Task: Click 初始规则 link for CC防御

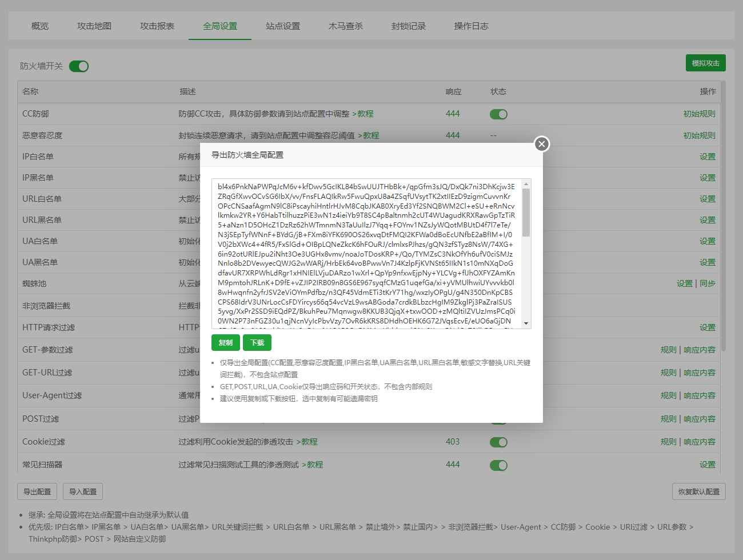Action: tap(699, 114)
